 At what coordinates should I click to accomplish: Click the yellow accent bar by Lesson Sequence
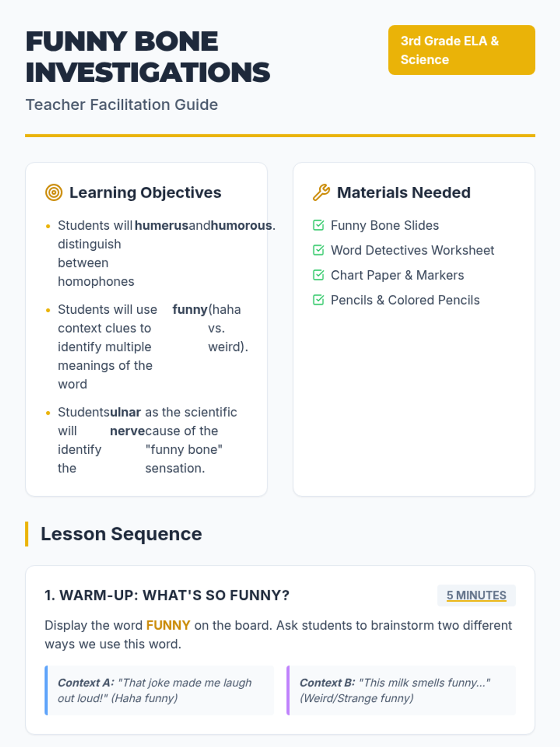pos(27,534)
